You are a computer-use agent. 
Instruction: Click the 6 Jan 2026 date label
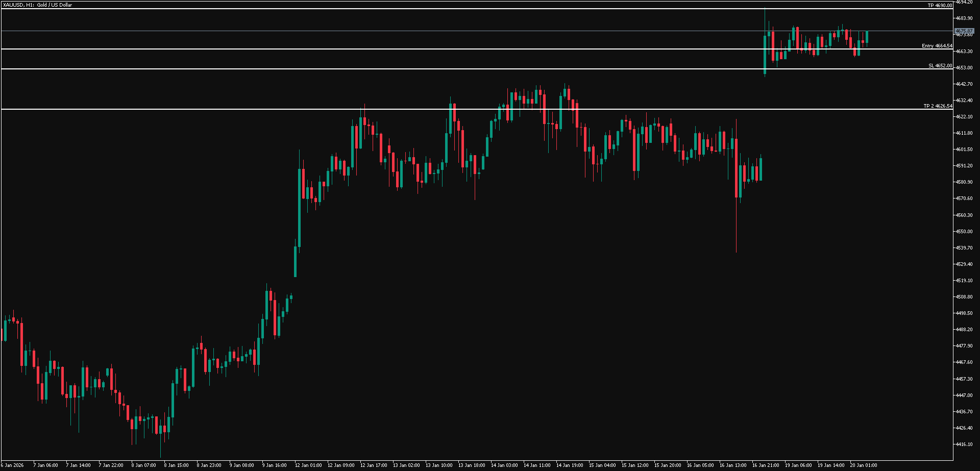[12, 465]
